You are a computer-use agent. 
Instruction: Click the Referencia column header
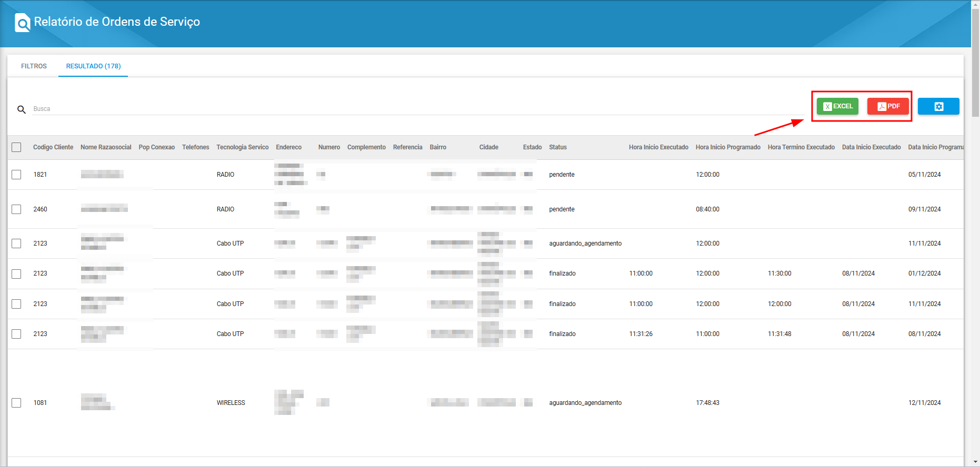(x=407, y=147)
